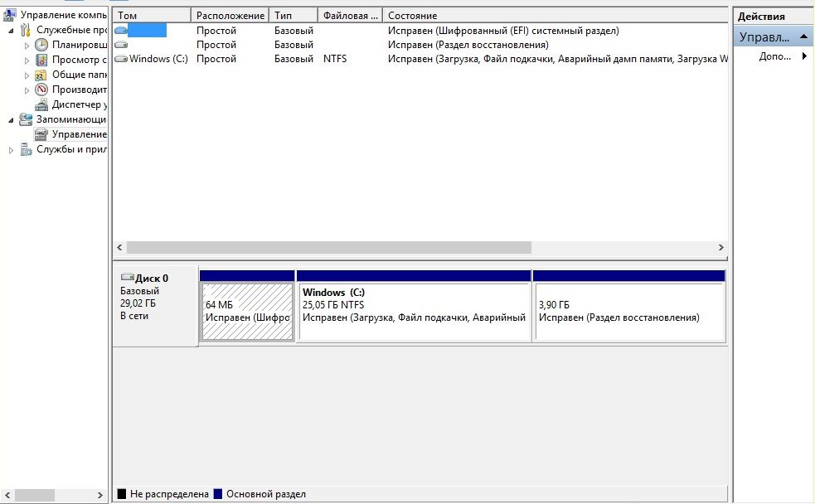
Task: Click the Диск 0 disk icon
Action: point(127,278)
